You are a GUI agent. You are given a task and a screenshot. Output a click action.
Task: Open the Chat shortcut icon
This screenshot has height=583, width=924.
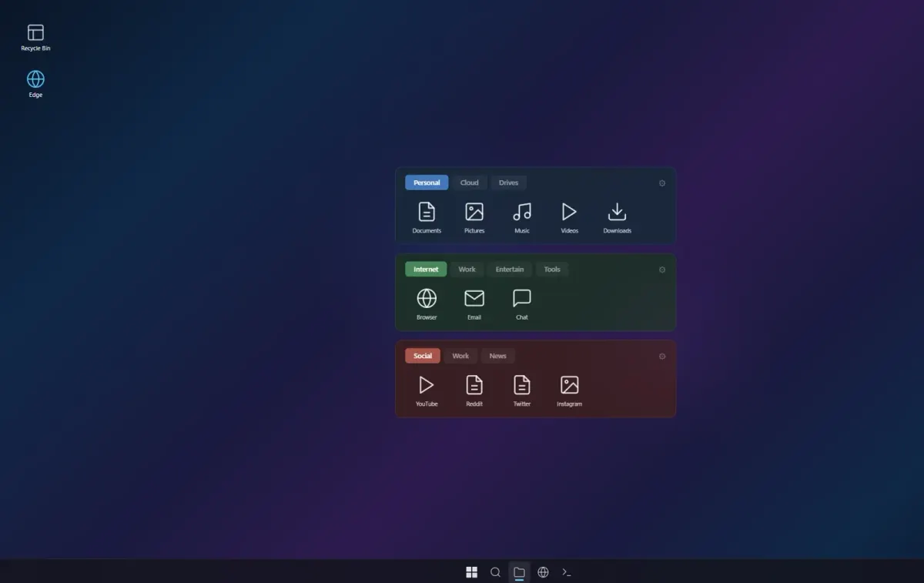[x=522, y=303]
